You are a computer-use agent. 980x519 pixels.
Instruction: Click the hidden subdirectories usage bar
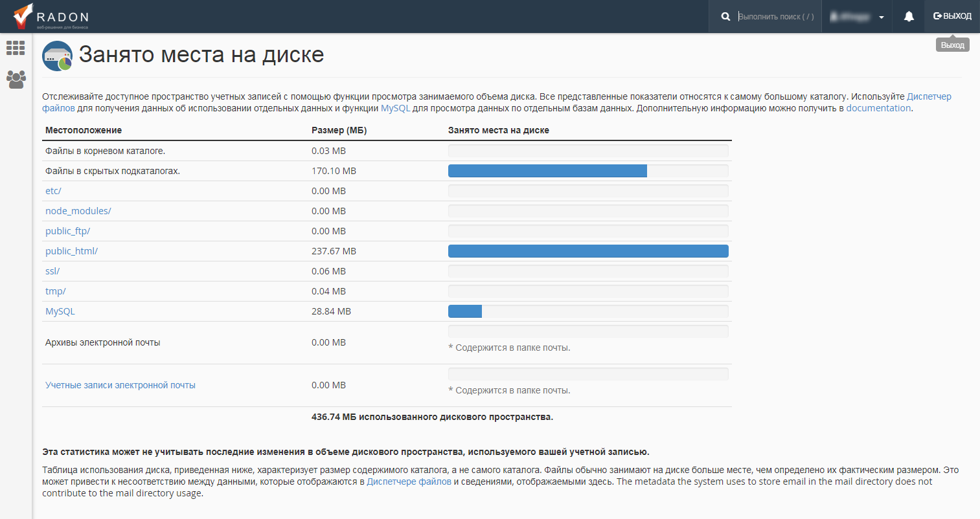588,171
